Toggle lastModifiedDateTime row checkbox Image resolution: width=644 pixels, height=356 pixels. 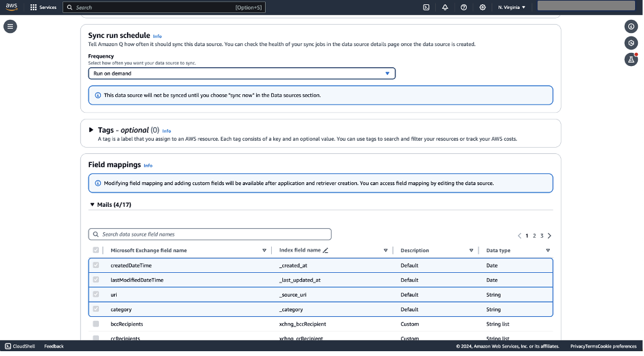pos(96,280)
